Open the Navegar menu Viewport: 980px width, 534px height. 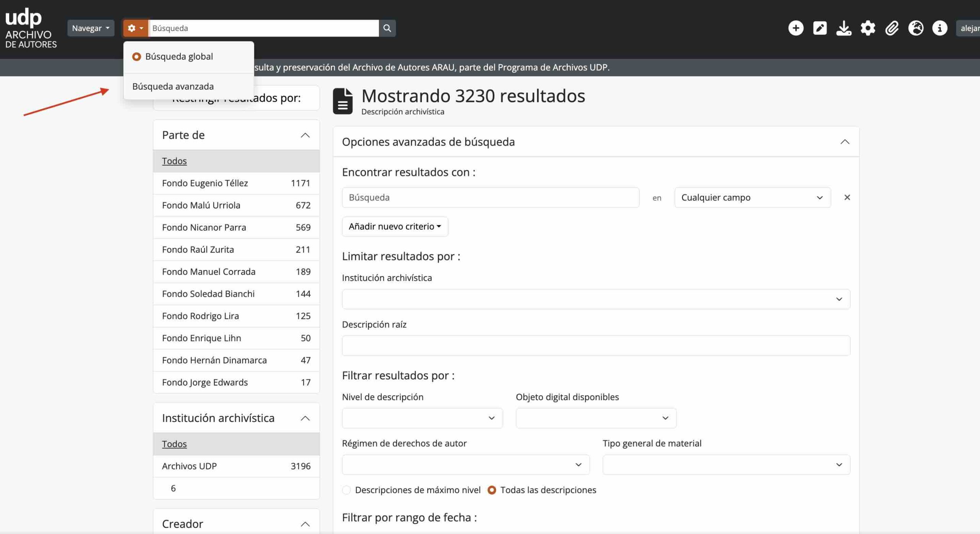click(x=90, y=28)
